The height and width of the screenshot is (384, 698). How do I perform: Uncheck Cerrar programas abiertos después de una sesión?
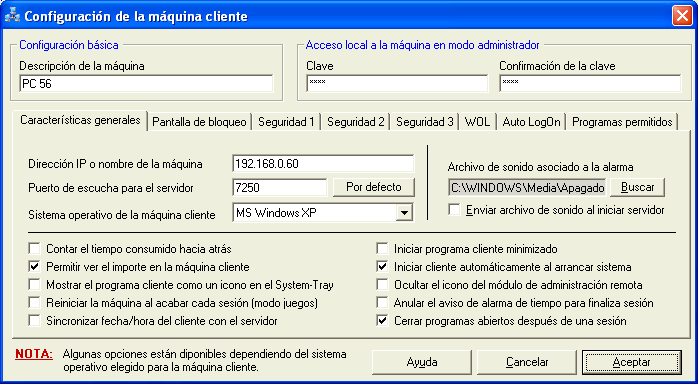tap(382, 320)
